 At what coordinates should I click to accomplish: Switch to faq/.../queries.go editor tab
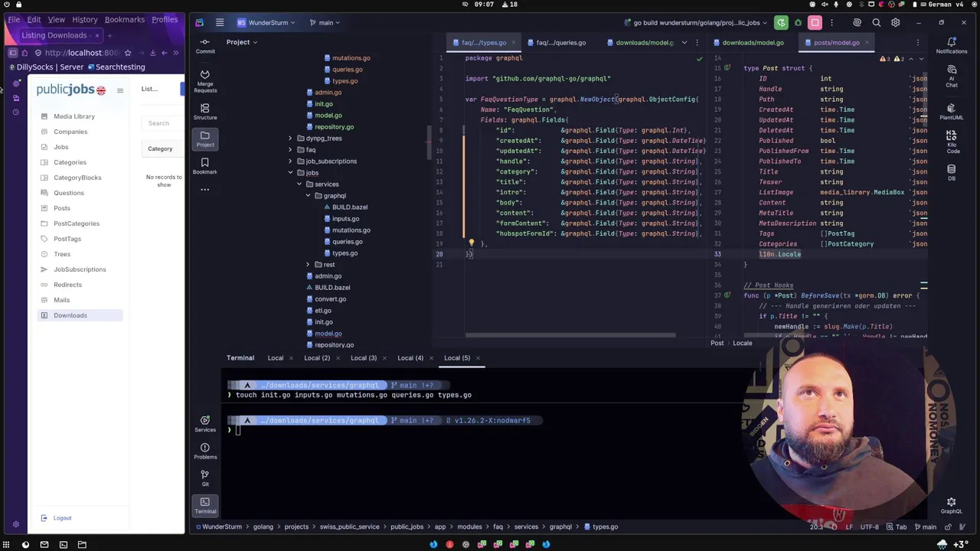[x=560, y=43]
